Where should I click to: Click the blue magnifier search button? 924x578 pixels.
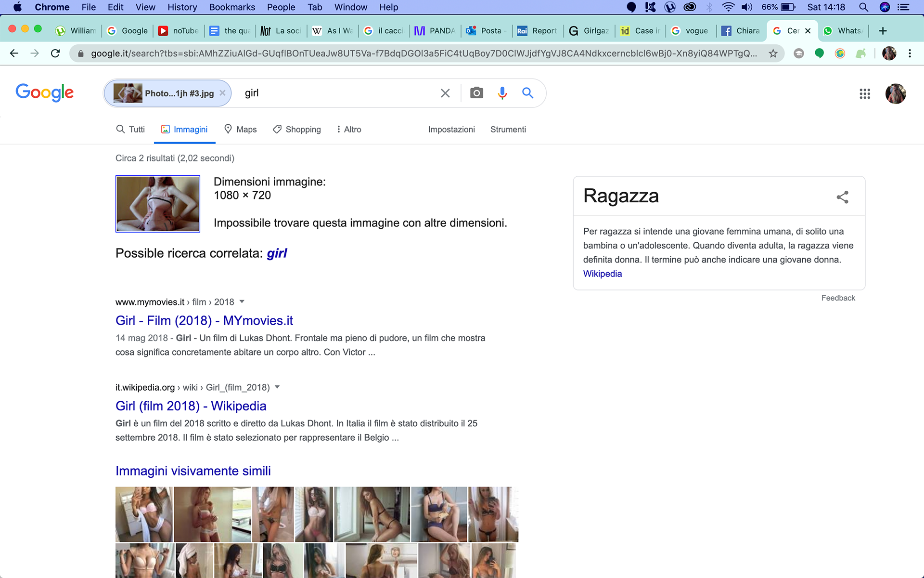coord(528,93)
